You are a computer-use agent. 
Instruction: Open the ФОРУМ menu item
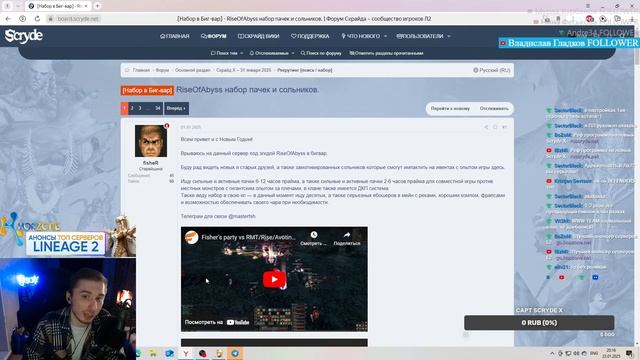pos(213,36)
